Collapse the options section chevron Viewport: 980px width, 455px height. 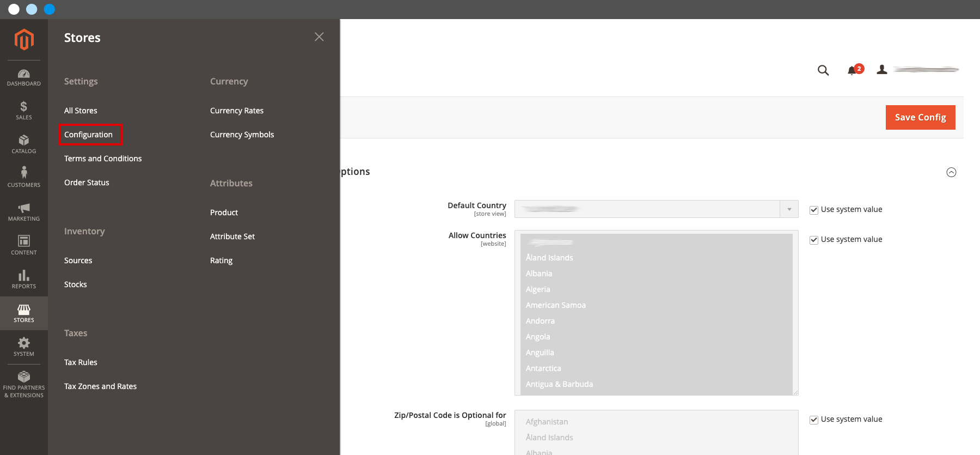coord(951,172)
